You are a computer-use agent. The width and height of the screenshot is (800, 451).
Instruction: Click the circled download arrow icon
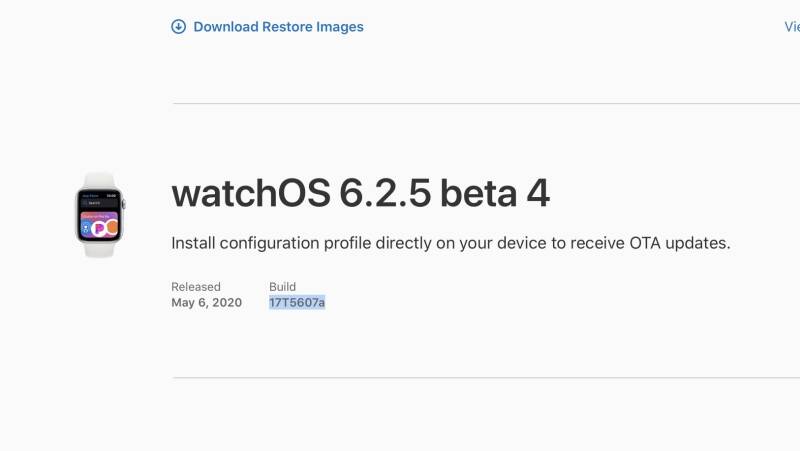[x=179, y=27]
